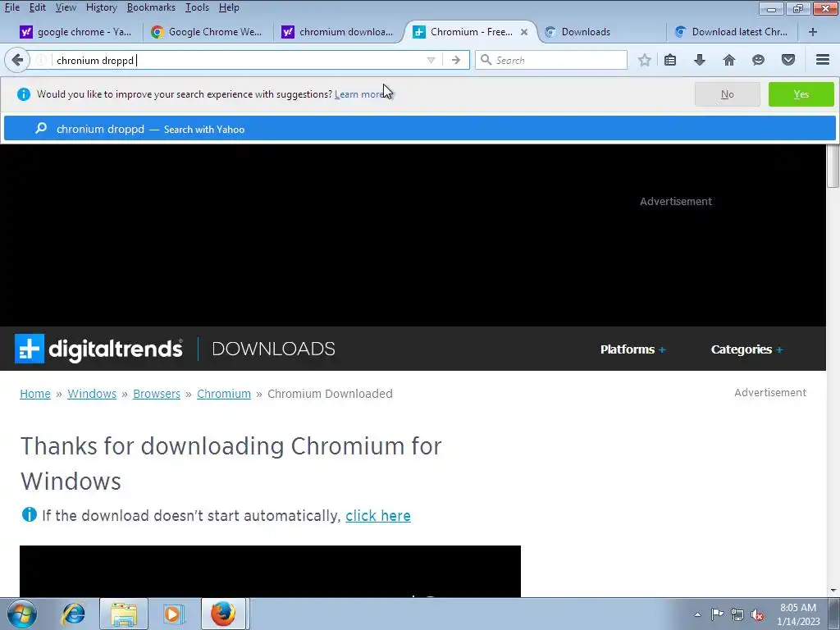Switch to 'Download latest Chr...' tab
This screenshot has height=630, width=840.
click(731, 32)
